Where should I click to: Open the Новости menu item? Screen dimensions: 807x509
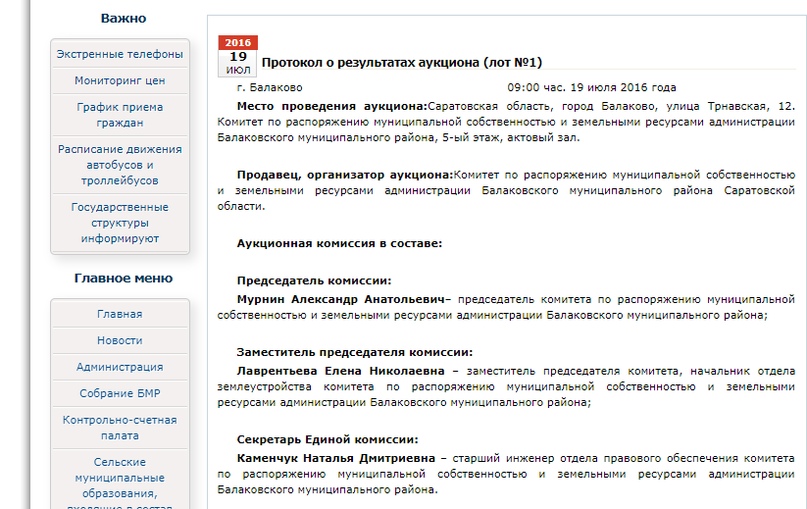pos(120,341)
